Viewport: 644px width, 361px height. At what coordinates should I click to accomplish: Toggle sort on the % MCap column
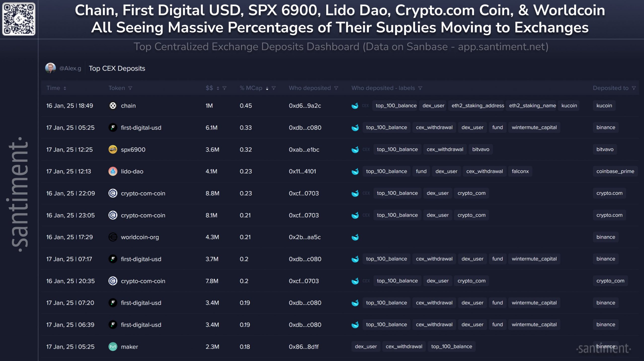click(x=267, y=88)
